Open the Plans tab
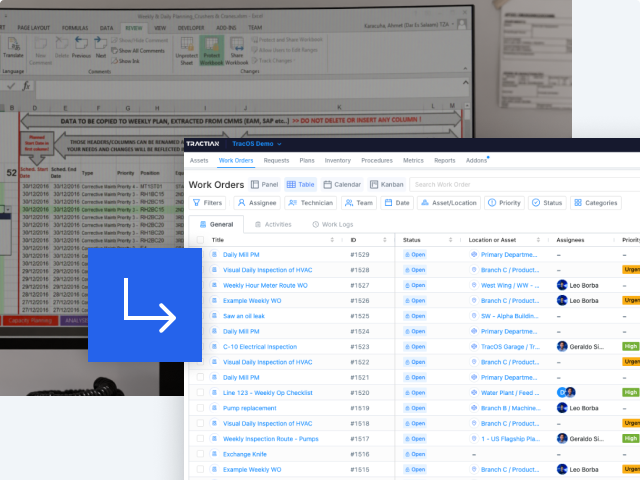 click(307, 160)
